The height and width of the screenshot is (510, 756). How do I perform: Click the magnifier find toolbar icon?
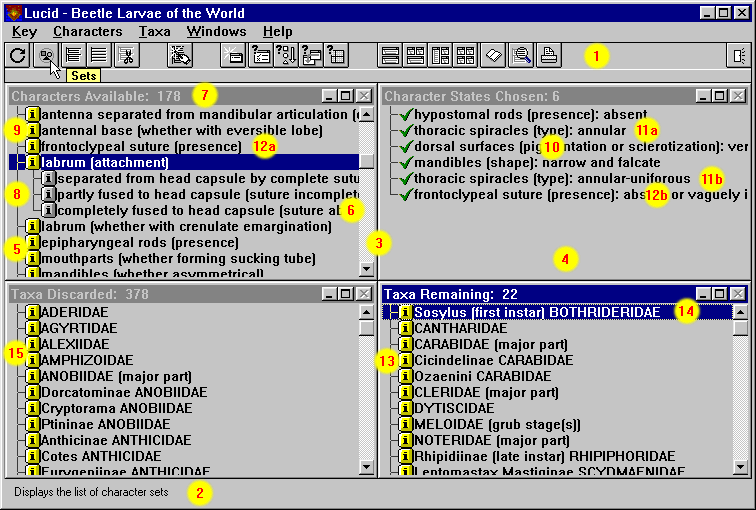(521, 55)
